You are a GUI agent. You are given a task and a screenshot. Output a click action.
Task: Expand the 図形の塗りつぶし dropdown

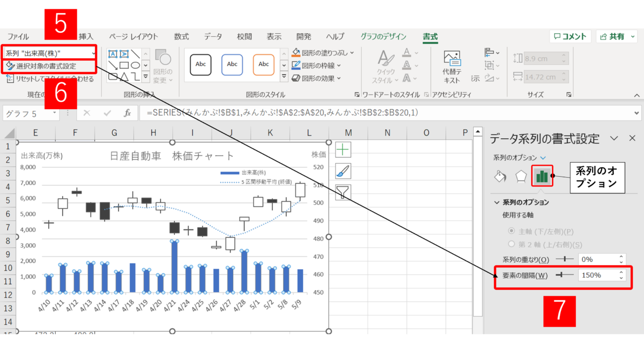352,52
